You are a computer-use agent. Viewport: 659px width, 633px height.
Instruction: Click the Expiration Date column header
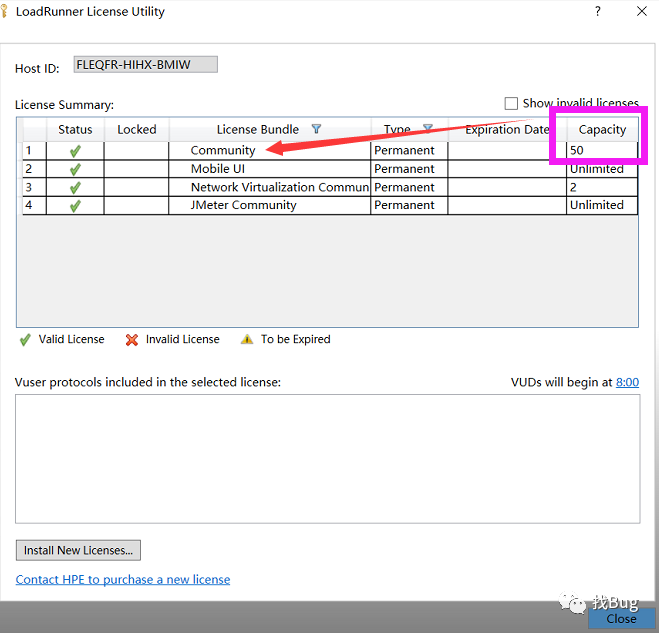pos(507,129)
